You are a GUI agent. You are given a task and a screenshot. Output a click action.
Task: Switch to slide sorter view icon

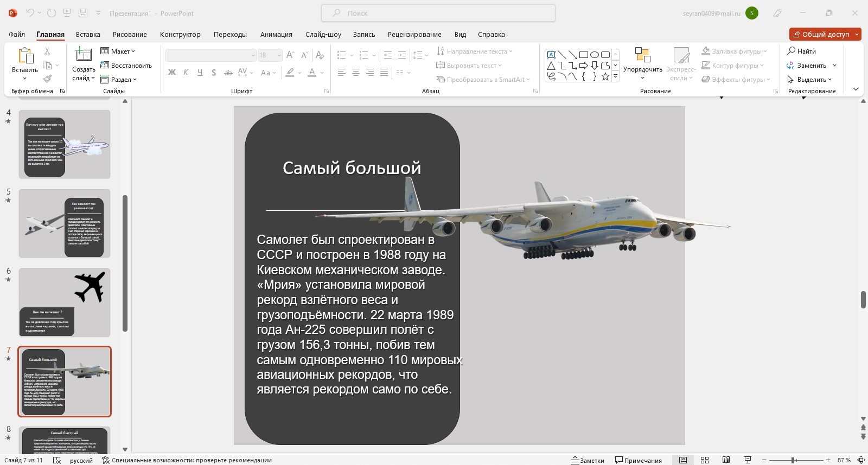[705, 460]
